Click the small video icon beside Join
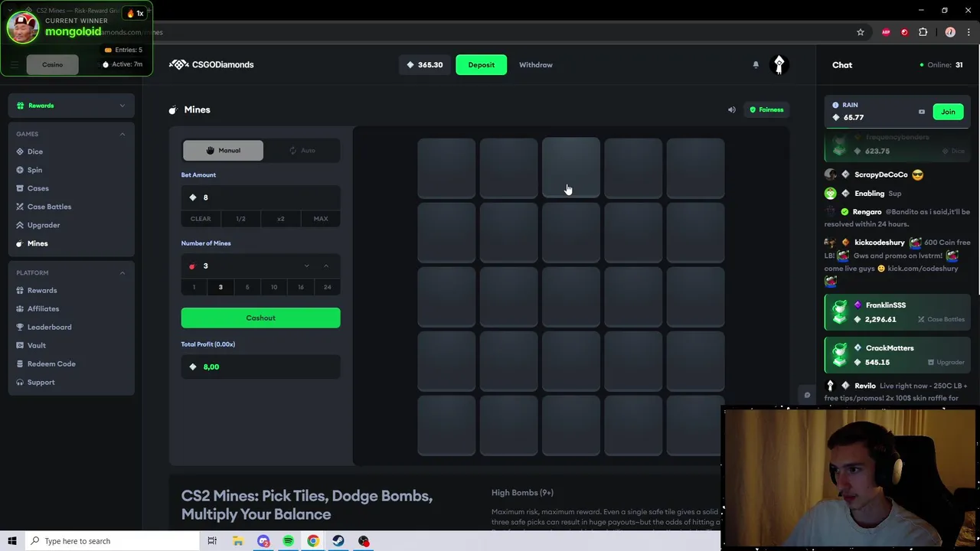 pos(922,112)
